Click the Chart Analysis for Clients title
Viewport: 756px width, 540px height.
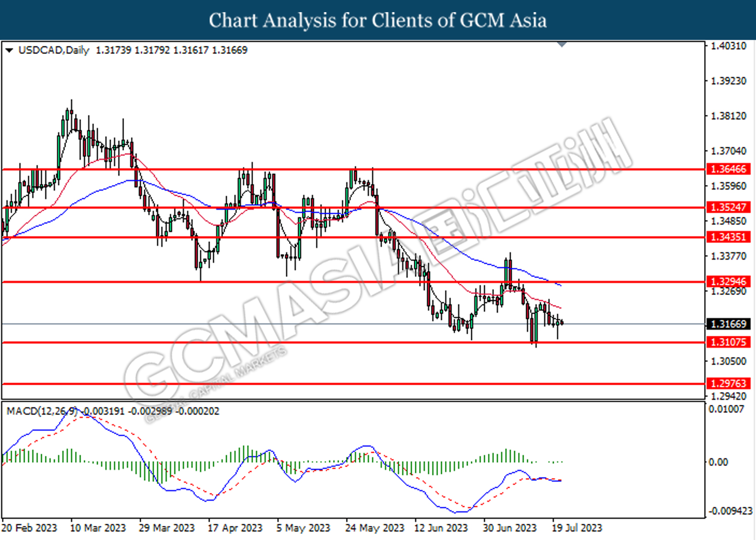click(x=378, y=20)
